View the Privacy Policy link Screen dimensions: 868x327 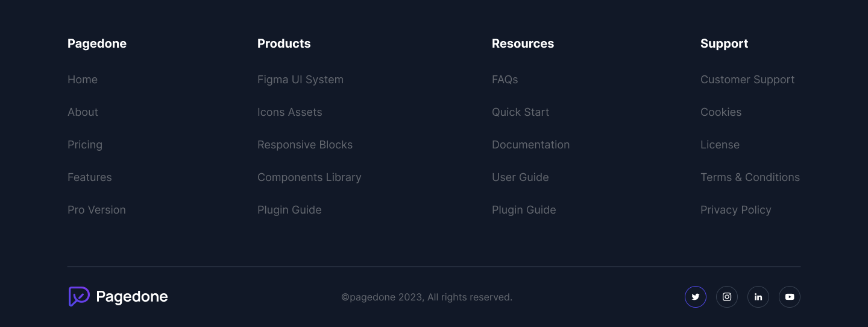click(736, 210)
